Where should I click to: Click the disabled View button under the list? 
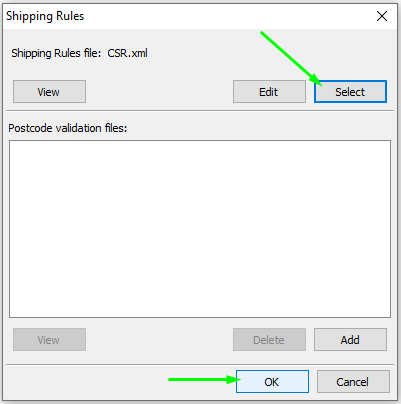pos(49,339)
